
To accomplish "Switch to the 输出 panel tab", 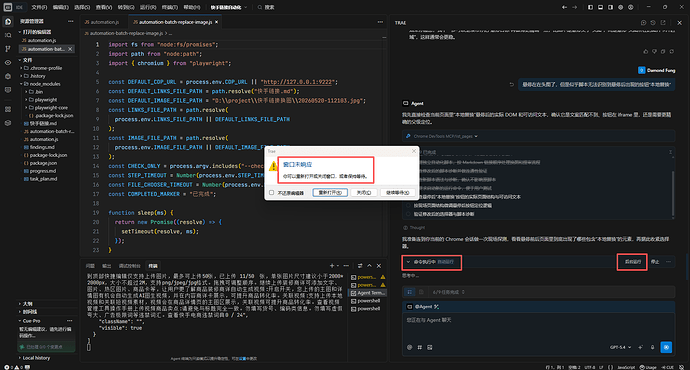I will [x=106, y=266].
